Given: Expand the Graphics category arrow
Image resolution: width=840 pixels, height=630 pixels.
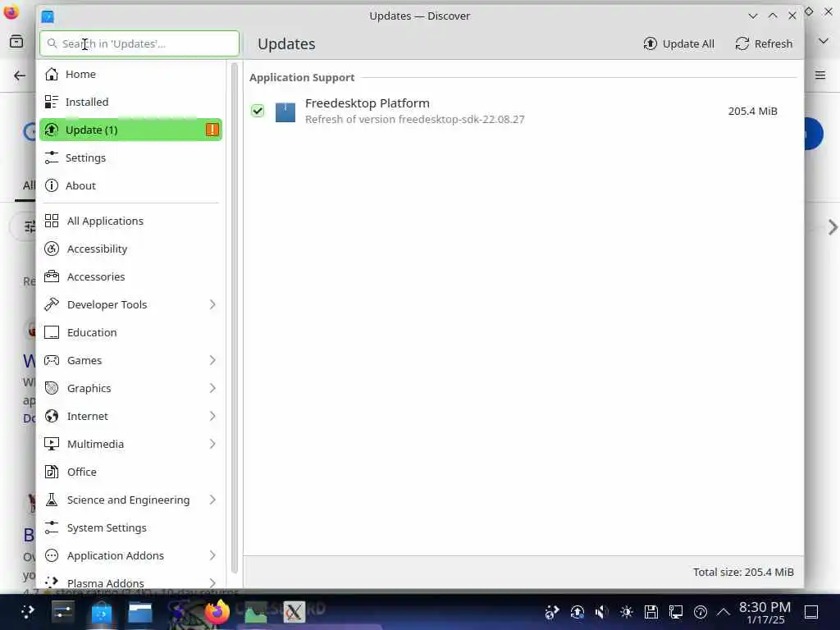Looking at the screenshot, I should click(212, 388).
